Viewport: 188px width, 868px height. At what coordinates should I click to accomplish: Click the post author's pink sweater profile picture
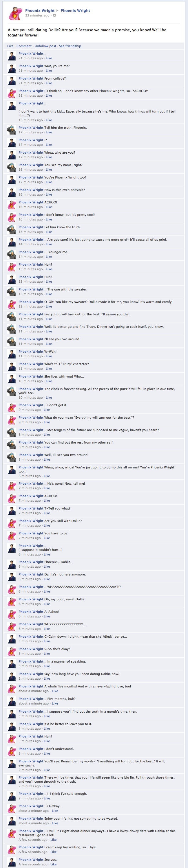(15, 13)
